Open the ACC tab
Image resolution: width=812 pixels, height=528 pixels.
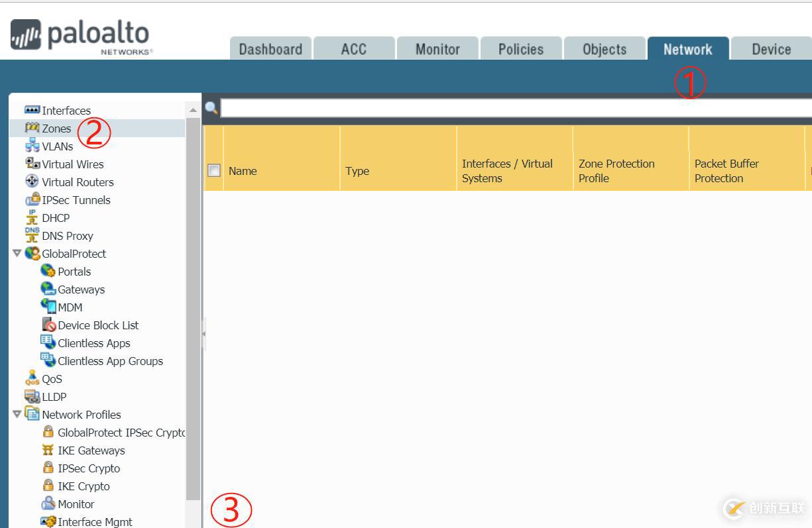pyautogui.click(x=354, y=49)
